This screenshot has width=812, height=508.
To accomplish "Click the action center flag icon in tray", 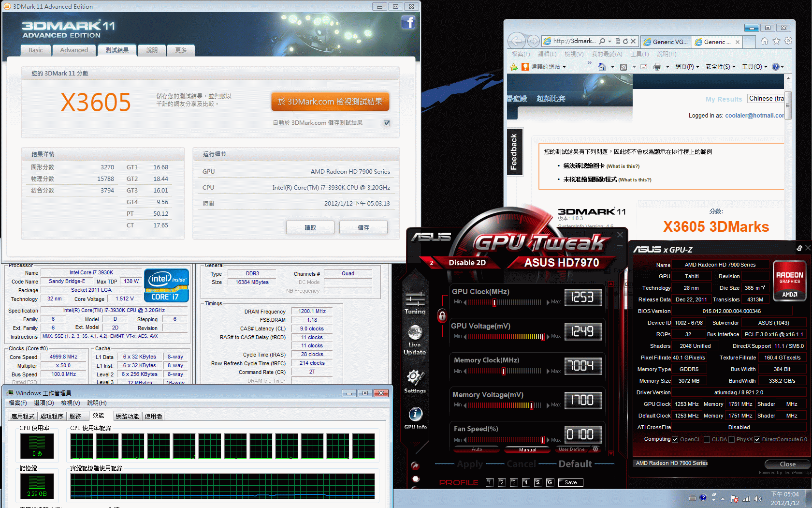I will coord(735,499).
